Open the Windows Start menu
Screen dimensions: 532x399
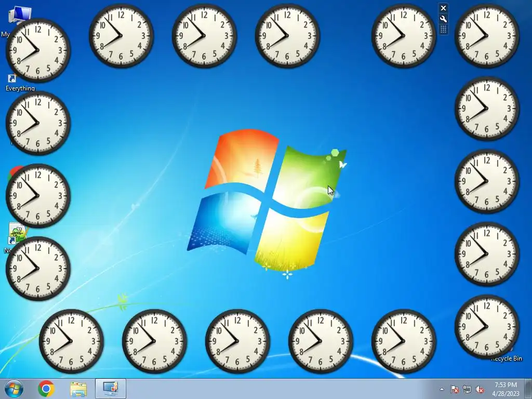click(x=14, y=389)
